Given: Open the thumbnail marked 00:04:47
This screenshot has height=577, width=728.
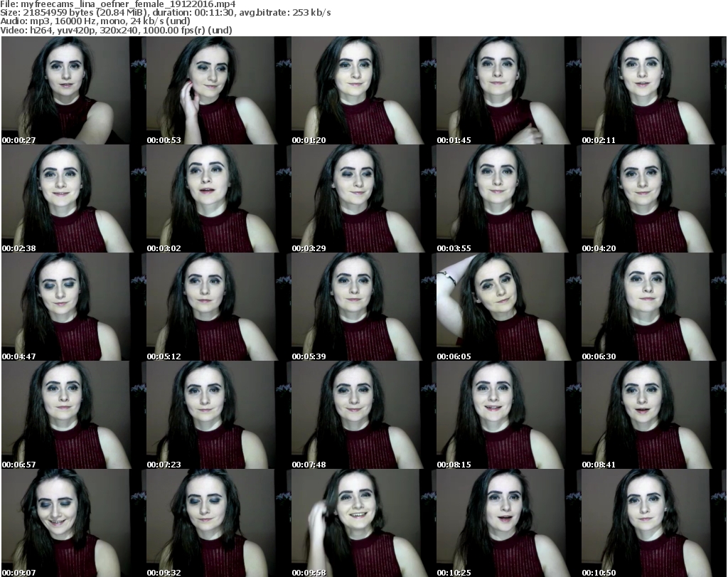Looking at the screenshot, I should click(x=73, y=307).
